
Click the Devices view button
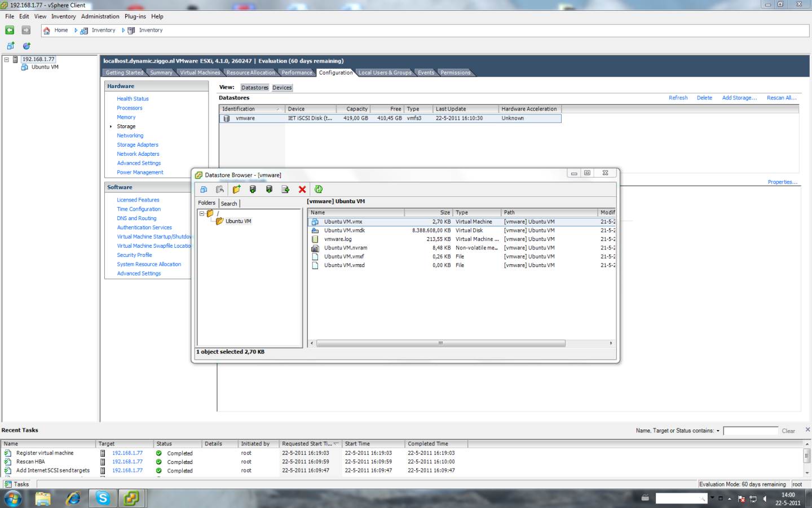282,87
